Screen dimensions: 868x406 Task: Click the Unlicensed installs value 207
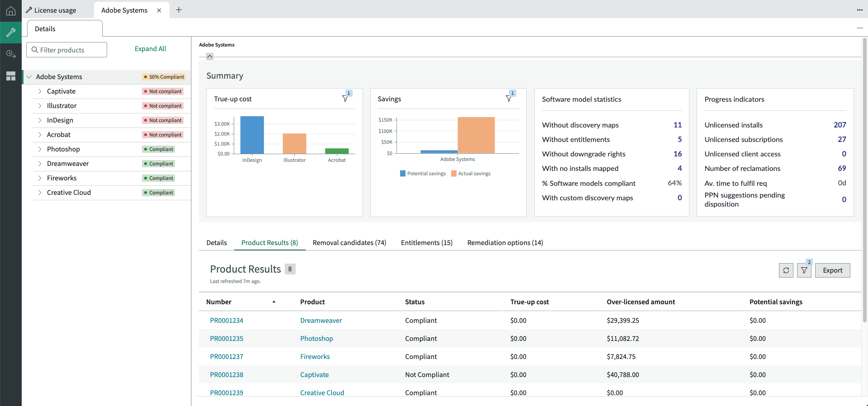pyautogui.click(x=840, y=125)
